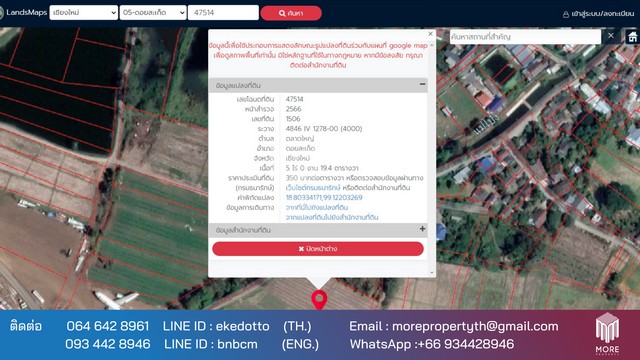Click the popup scrollbar down arrow
The width and height of the screenshot is (640, 360).
pos(432,272)
